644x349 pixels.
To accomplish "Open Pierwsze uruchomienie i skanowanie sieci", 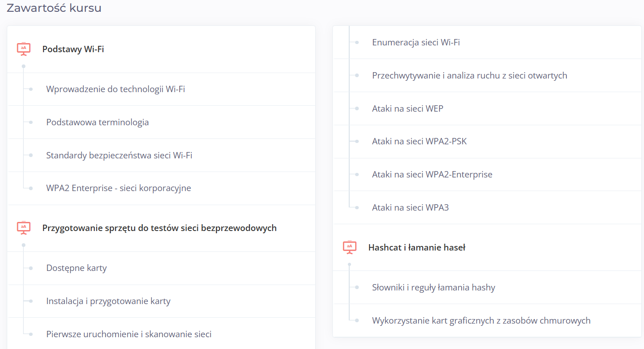I will pyautogui.click(x=128, y=334).
